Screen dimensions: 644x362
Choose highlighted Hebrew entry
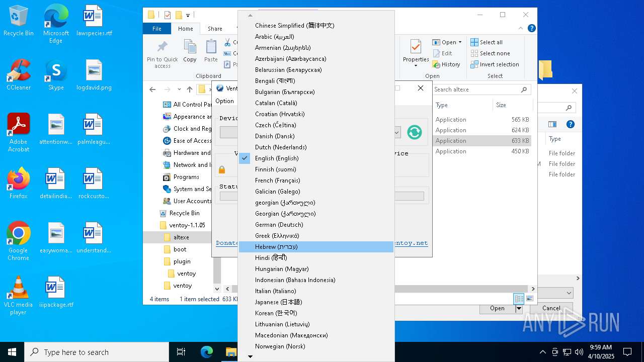pos(316,247)
